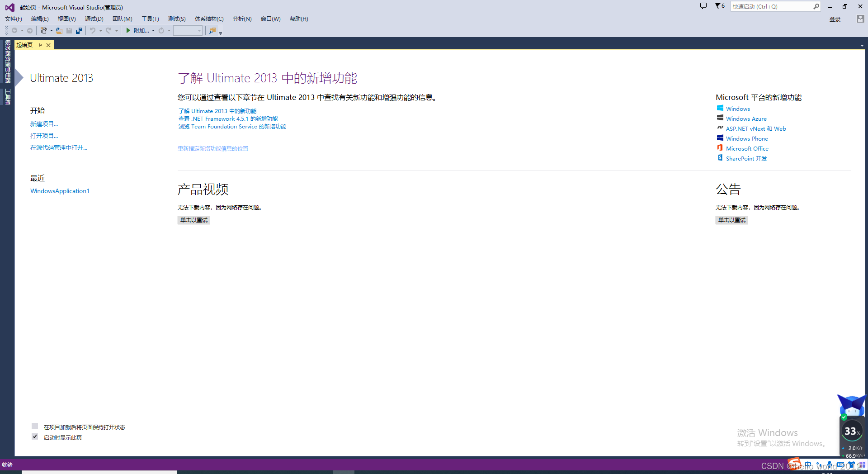Open the toolbar overflow options arrow
The height and width of the screenshot is (474, 868).
point(221,33)
